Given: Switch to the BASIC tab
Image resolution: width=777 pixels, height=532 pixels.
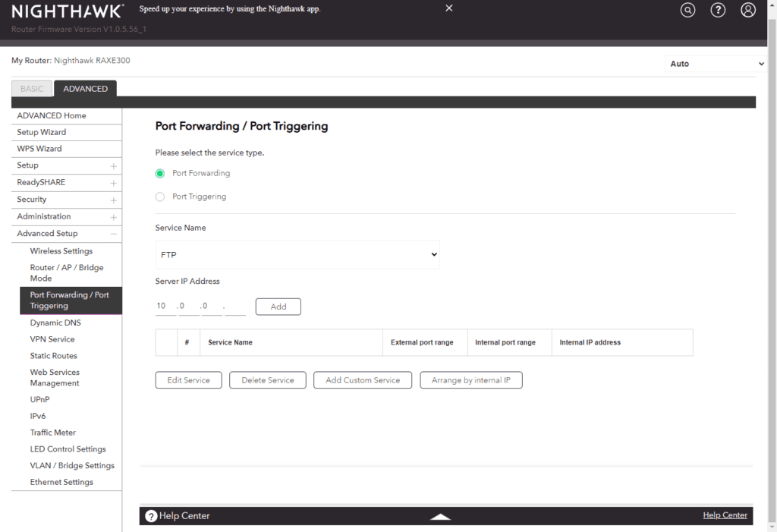Looking at the screenshot, I should (x=32, y=89).
